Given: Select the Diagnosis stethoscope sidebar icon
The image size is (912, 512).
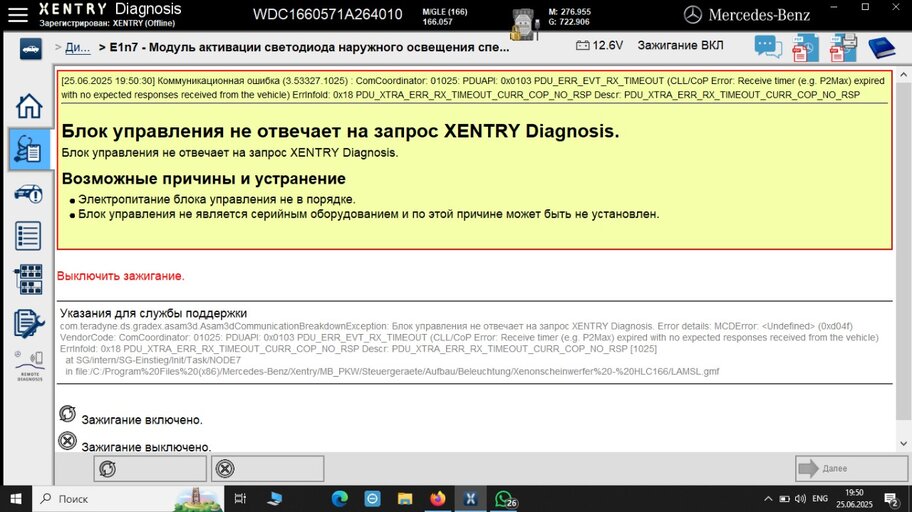Looking at the screenshot, I should [29, 150].
